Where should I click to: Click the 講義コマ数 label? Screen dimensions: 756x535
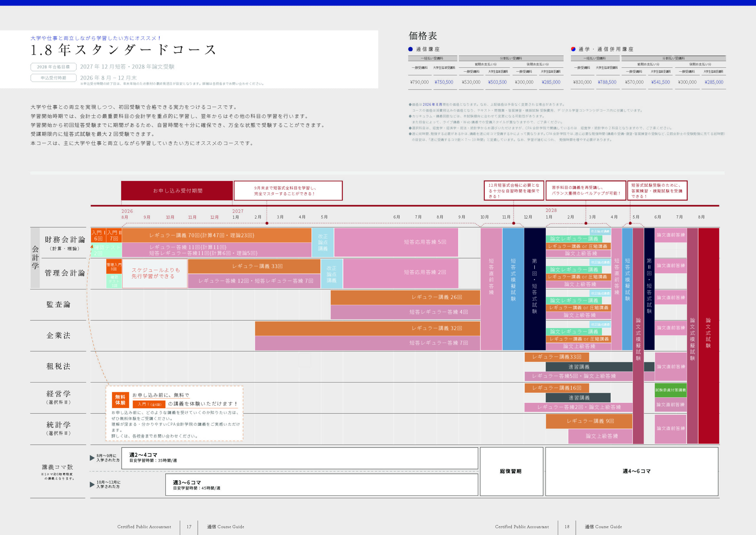pos(58,467)
